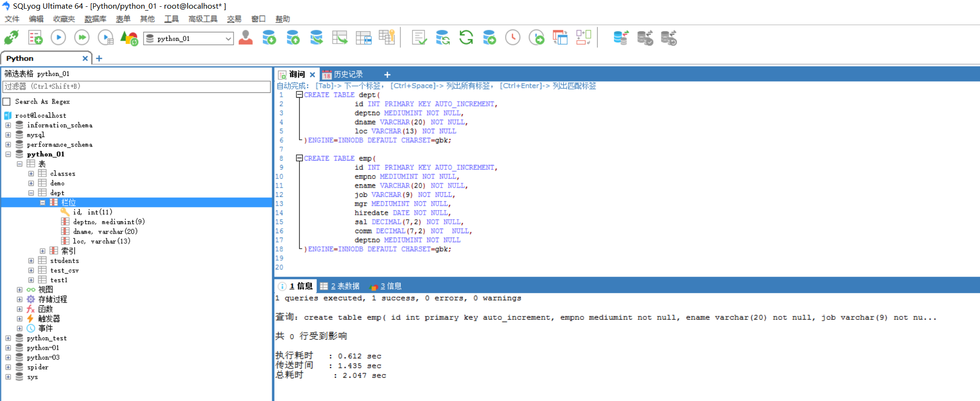Switch to the 历史记录 tab

pyautogui.click(x=343, y=74)
